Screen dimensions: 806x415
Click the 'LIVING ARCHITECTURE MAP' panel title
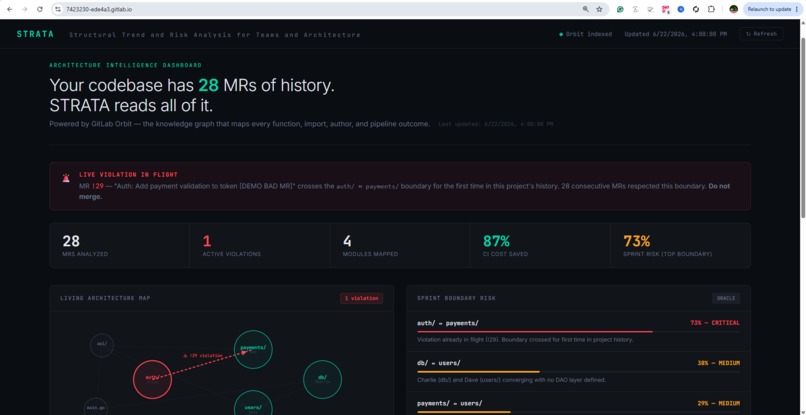(x=105, y=298)
